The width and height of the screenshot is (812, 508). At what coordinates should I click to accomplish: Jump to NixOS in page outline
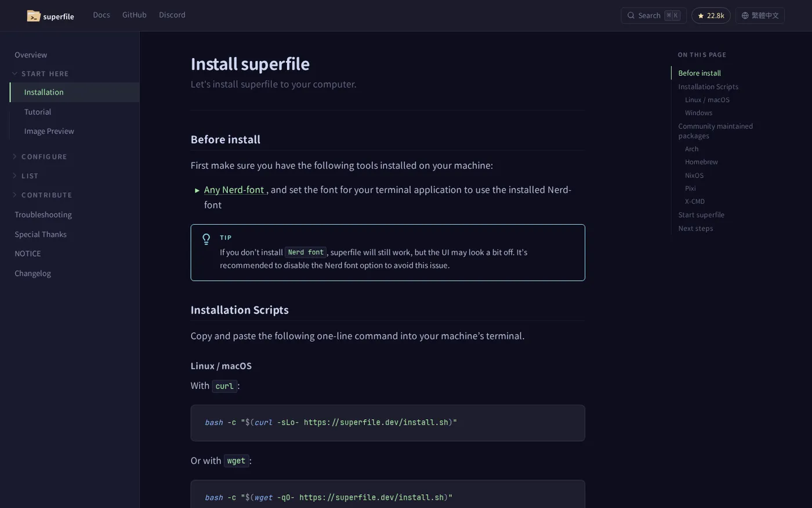694,175
